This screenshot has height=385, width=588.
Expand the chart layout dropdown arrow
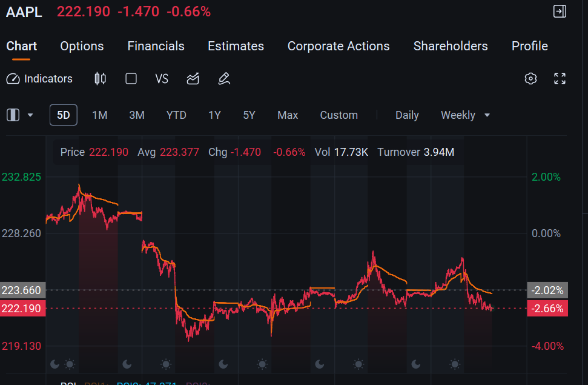30,115
